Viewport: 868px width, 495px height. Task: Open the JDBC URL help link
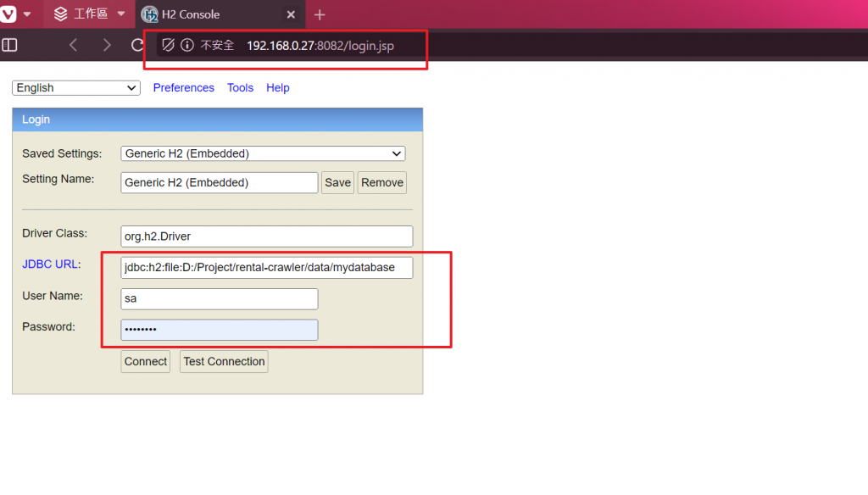[x=50, y=264]
